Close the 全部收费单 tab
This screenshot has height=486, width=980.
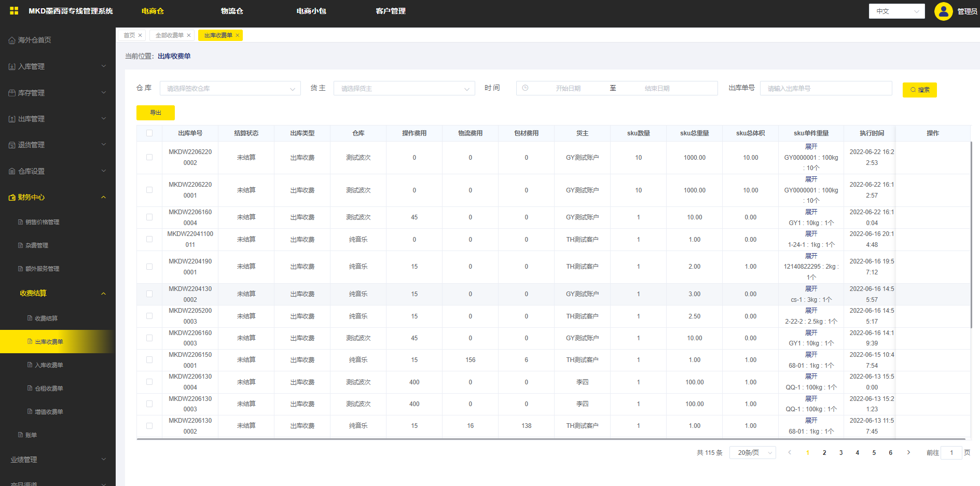click(x=189, y=35)
